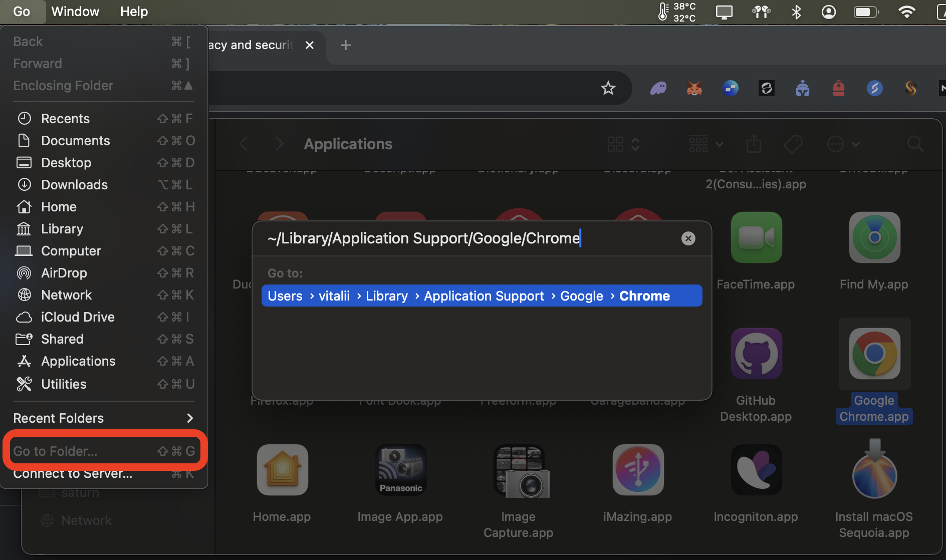
Task: Select Connect to Server… menu item
Action: [x=104, y=473]
